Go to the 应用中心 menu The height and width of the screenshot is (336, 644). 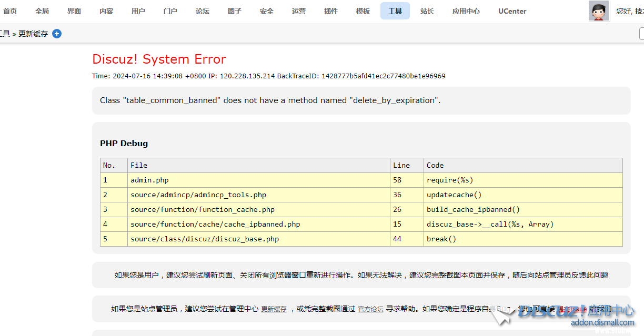click(x=466, y=11)
